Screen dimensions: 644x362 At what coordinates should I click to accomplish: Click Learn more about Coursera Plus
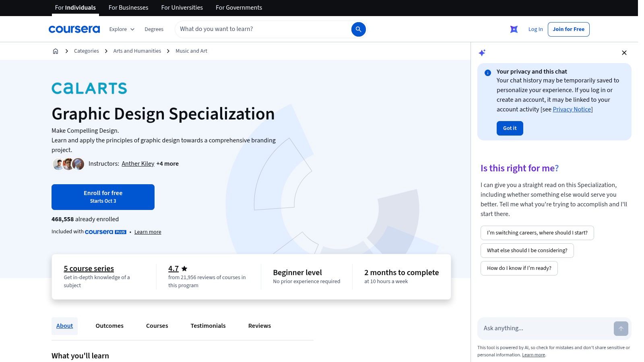(148, 232)
